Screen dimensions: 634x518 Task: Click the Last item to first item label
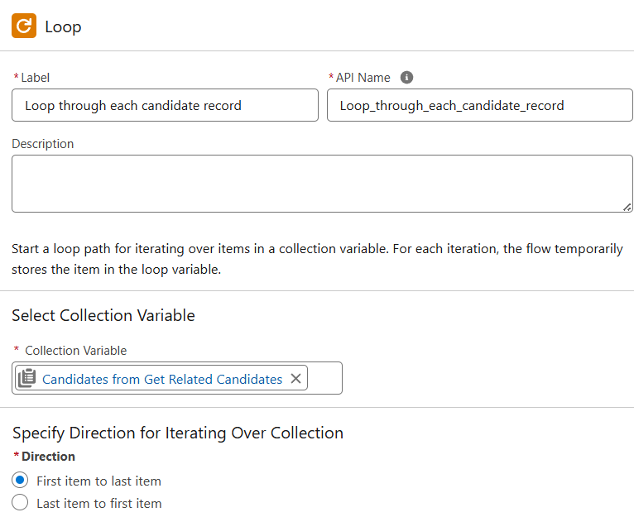(99, 503)
